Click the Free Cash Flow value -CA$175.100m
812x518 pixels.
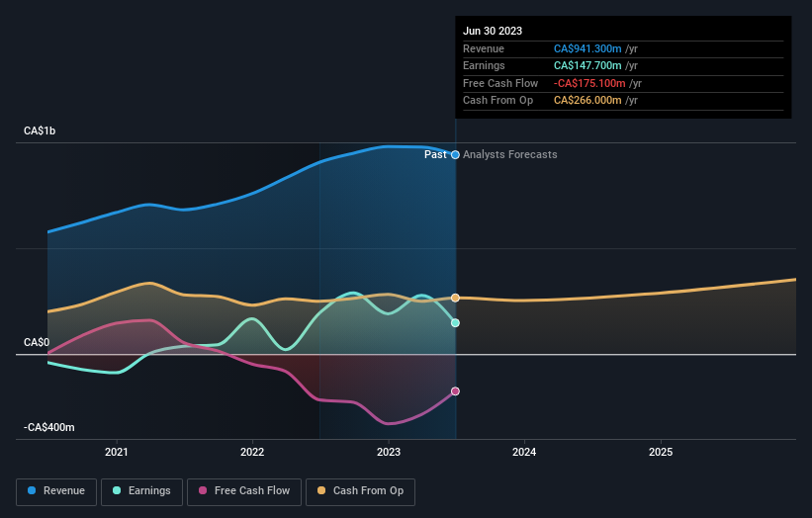coord(589,83)
